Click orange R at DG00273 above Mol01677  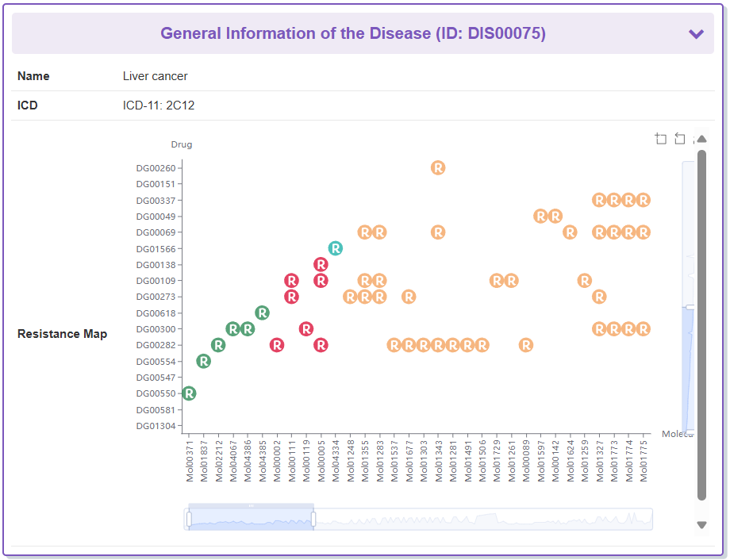409,297
